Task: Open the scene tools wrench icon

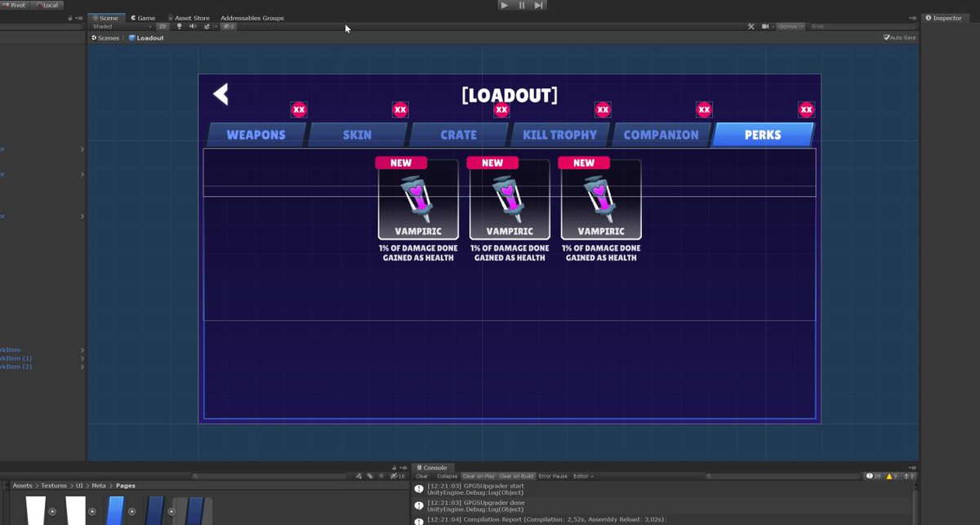Action: tap(751, 26)
